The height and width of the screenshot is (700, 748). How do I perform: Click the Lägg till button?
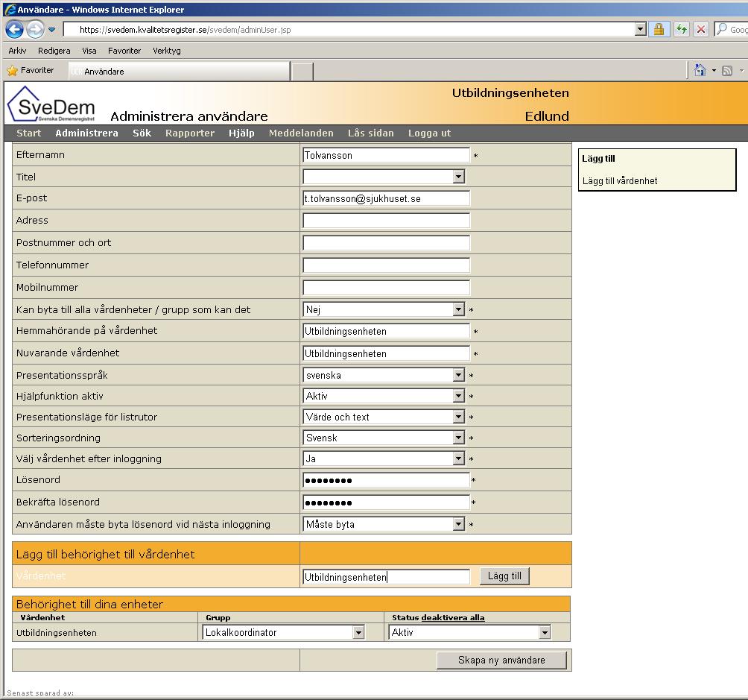click(504, 576)
